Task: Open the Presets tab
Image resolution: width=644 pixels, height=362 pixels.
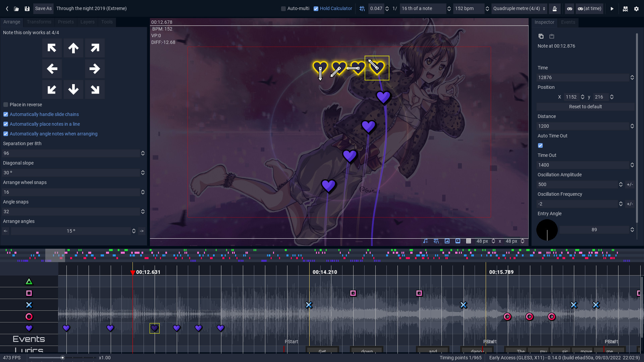Action: [x=66, y=22]
